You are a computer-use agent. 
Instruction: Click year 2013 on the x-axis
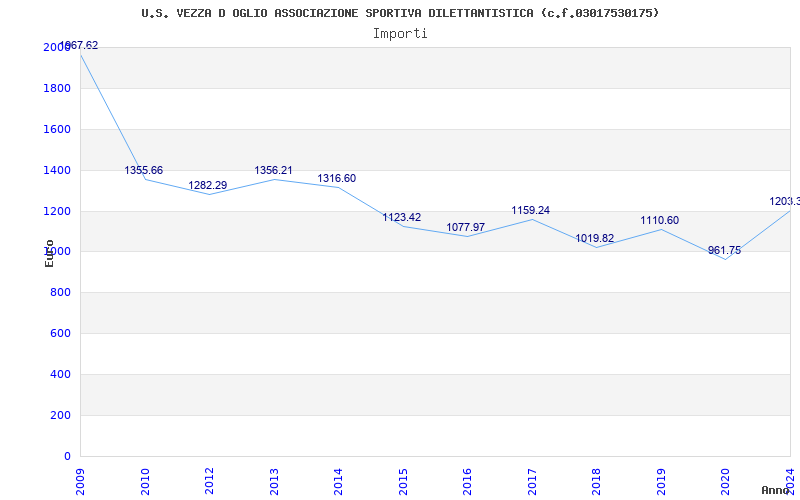[x=274, y=481]
